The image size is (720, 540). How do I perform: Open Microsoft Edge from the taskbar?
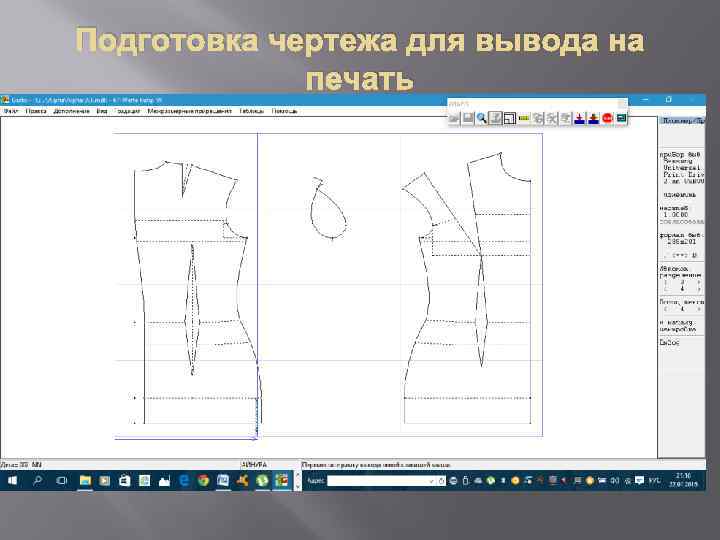click(184, 481)
